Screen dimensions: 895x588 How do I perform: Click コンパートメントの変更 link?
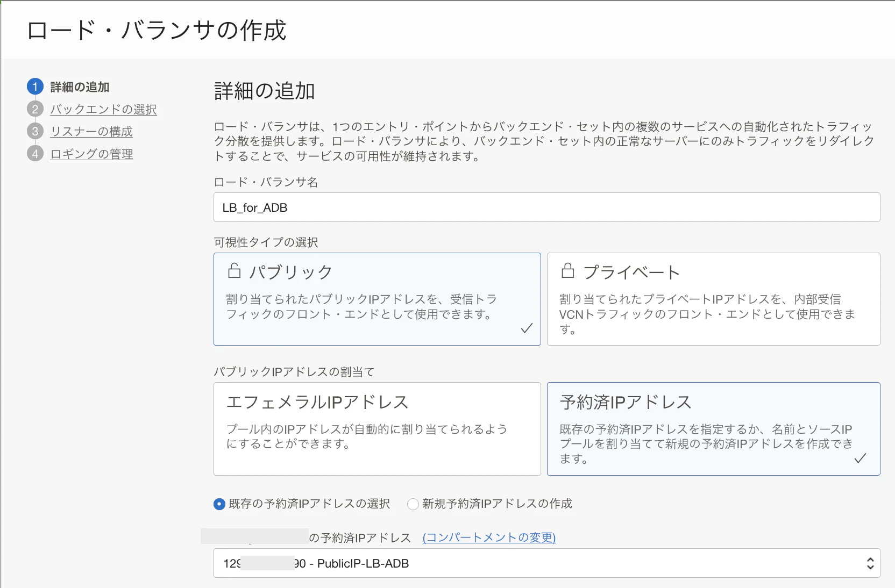[x=489, y=537]
